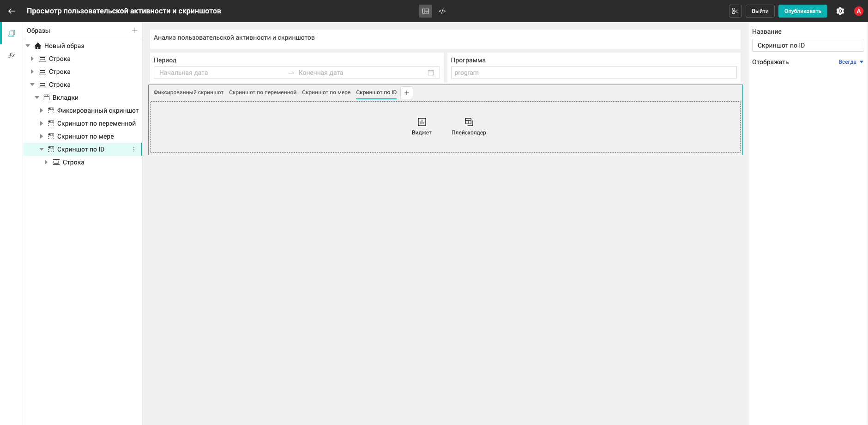This screenshot has height=425, width=868.
Task: Open the calendar icon in Период
Action: [x=431, y=73]
